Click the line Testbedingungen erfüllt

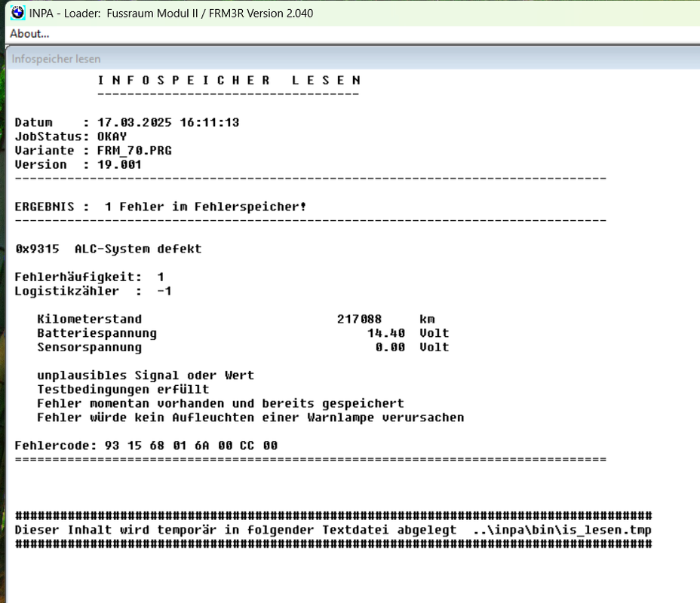point(123,390)
